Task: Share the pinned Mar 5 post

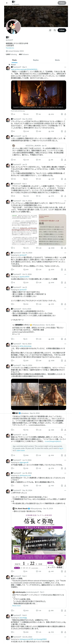Action: click(x=65, y=114)
